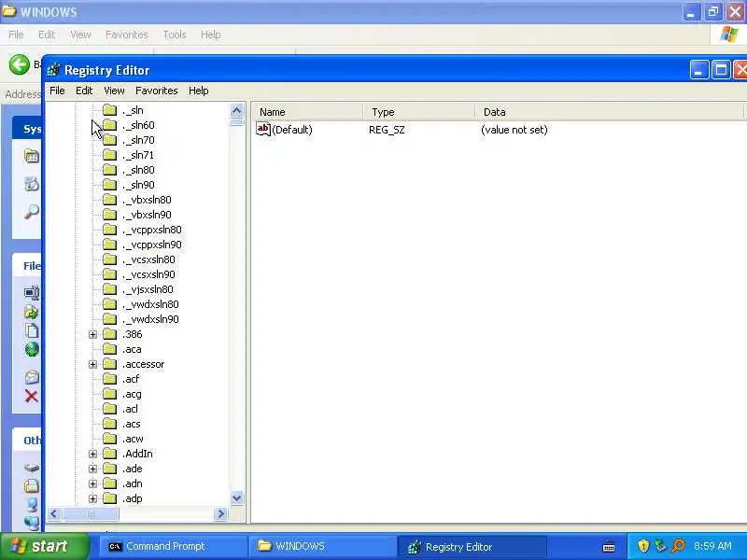Select the ._vcppxsln80 key folder icon
The width and height of the screenshot is (747, 560).
click(109, 230)
